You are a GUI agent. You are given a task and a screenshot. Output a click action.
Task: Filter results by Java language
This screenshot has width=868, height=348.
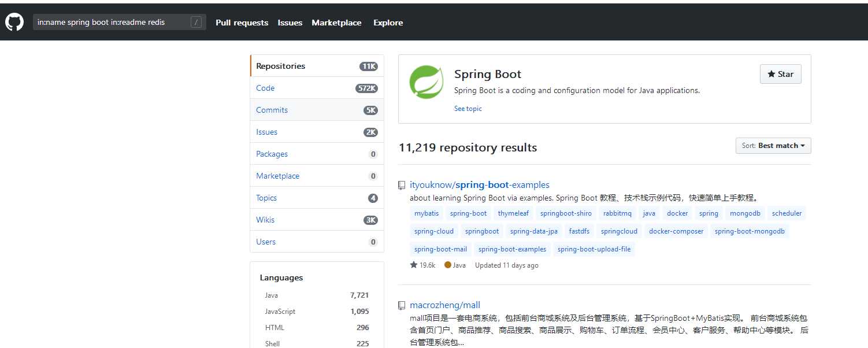[x=317, y=295]
